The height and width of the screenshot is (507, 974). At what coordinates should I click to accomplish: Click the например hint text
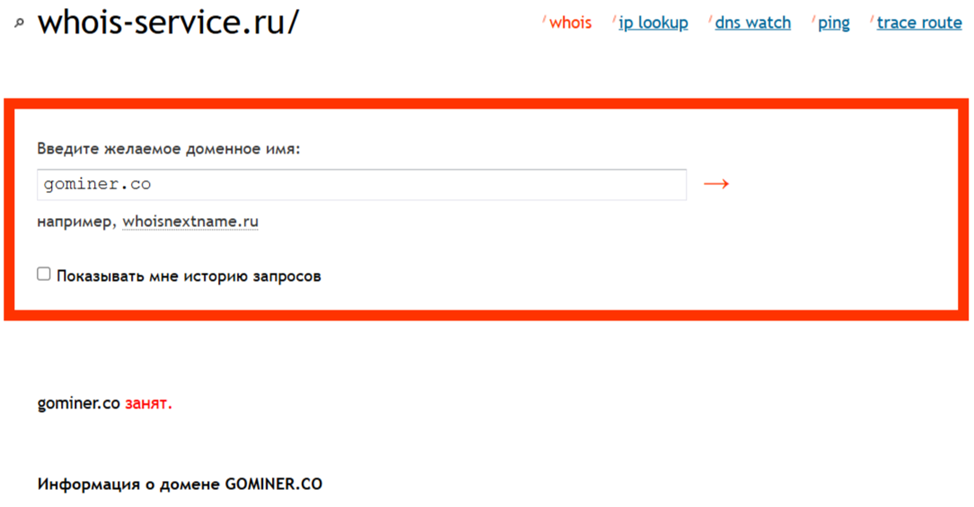click(x=76, y=222)
